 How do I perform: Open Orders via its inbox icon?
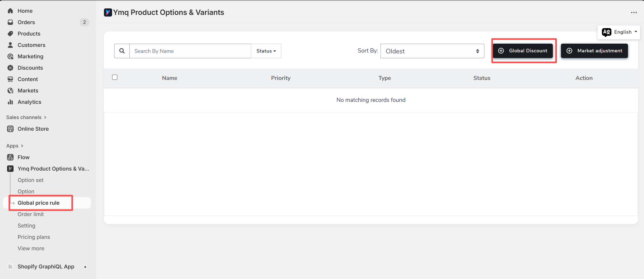[10, 22]
